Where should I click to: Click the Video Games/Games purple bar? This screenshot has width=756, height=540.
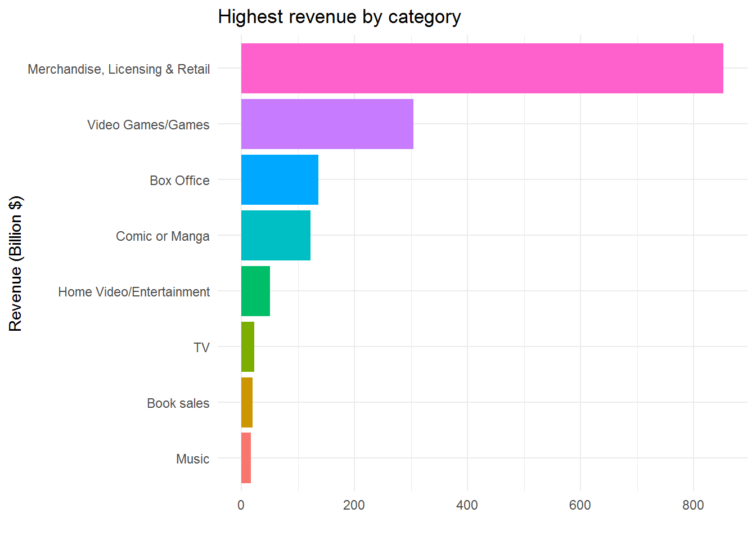[x=326, y=124]
